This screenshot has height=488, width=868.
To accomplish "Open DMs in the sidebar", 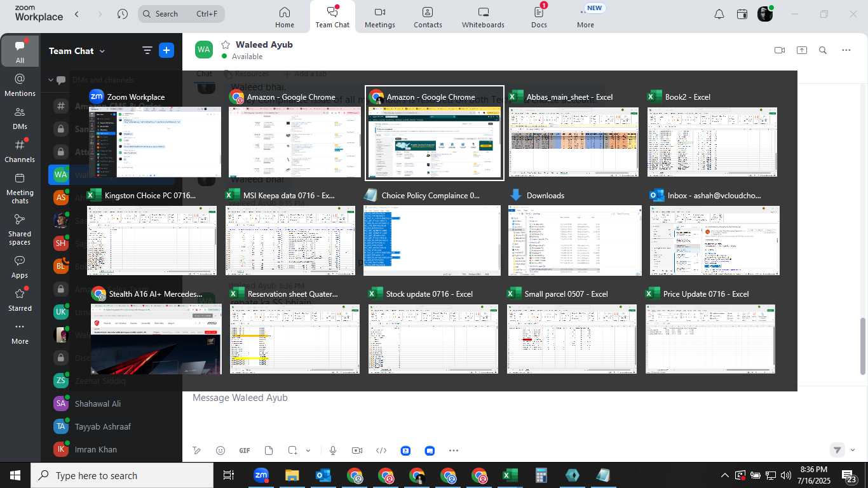I will tap(20, 118).
